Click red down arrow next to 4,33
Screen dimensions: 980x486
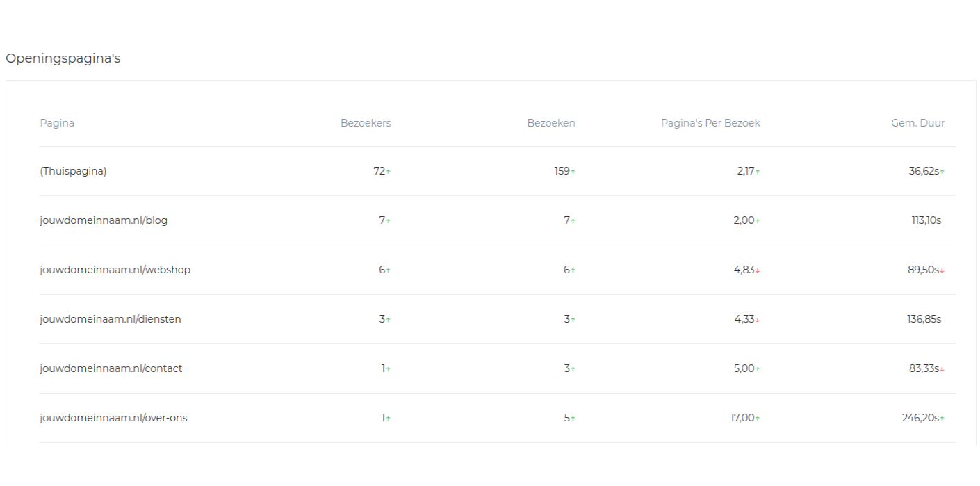(758, 320)
